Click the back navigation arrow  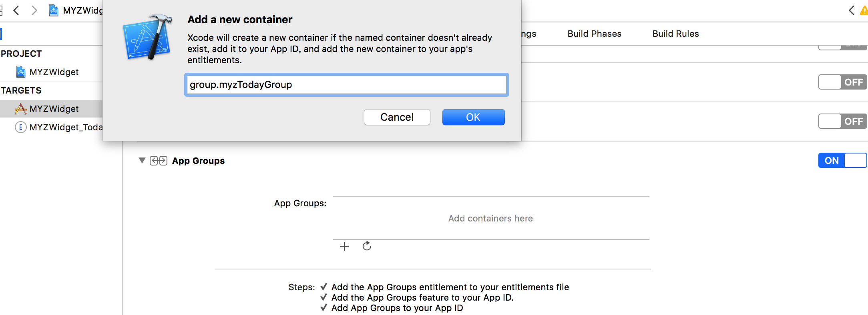16,10
